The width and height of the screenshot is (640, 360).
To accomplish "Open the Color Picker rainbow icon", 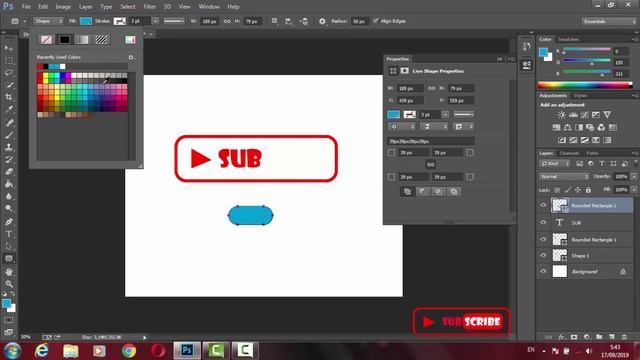I will click(130, 40).
